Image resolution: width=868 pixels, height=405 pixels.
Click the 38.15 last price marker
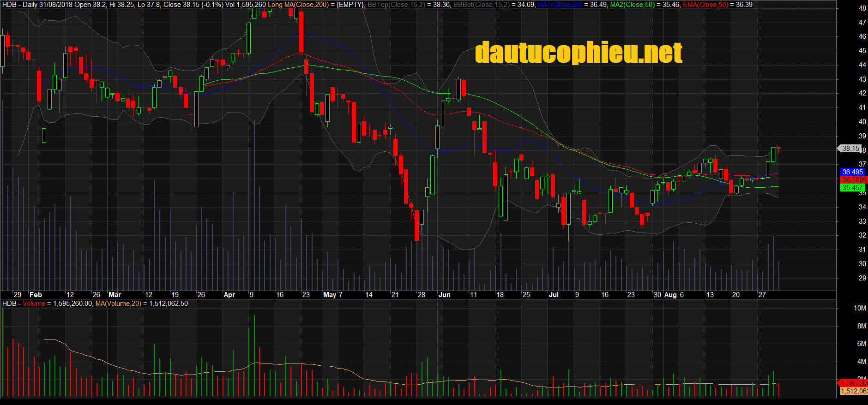[x=850, y=149]
